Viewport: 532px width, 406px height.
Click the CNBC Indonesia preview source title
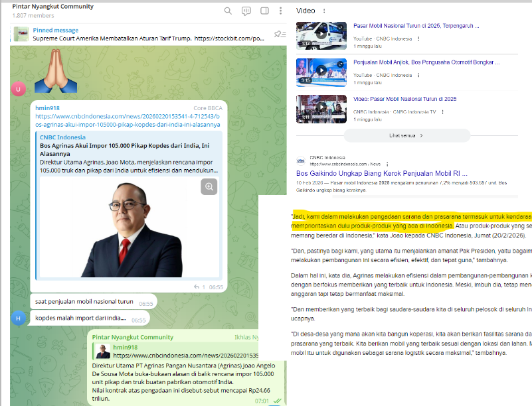coord(63,137)
